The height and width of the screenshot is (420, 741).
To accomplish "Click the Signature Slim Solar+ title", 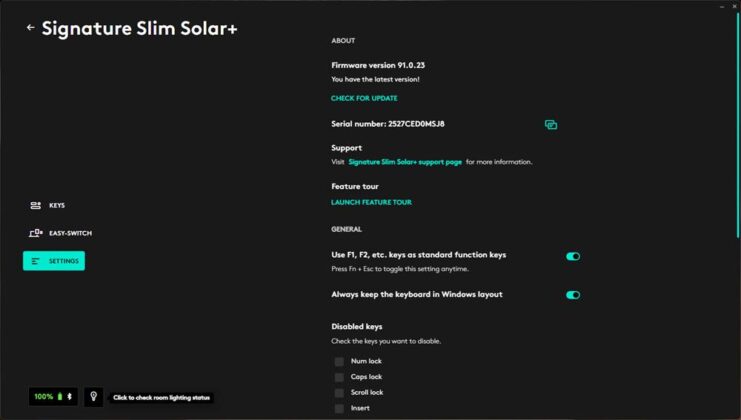I will point(139,28).
